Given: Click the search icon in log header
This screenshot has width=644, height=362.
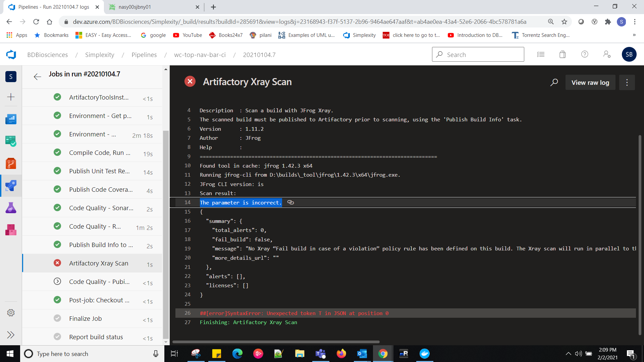Looking at the screenshot, I should (554, 82).
